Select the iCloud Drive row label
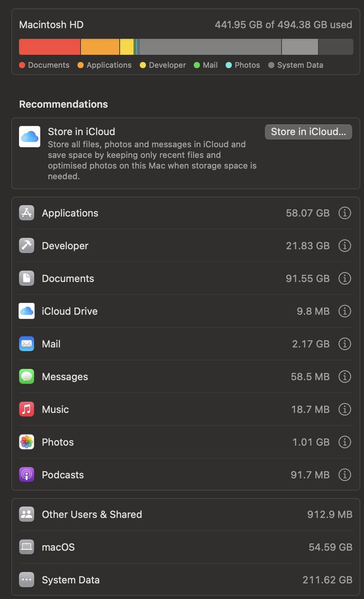Image resolution: width=364 pixels, height=599 pixels. [x=70, y=311]
